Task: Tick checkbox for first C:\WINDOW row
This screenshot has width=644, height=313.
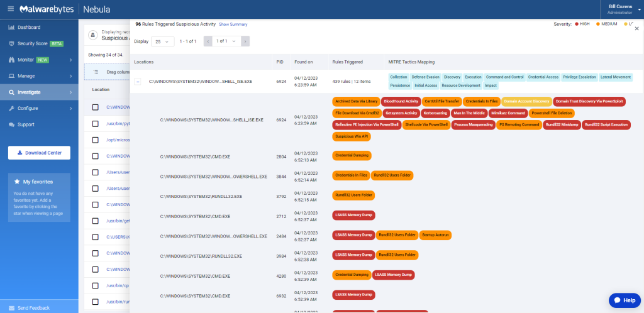Action: coord(96,107)
